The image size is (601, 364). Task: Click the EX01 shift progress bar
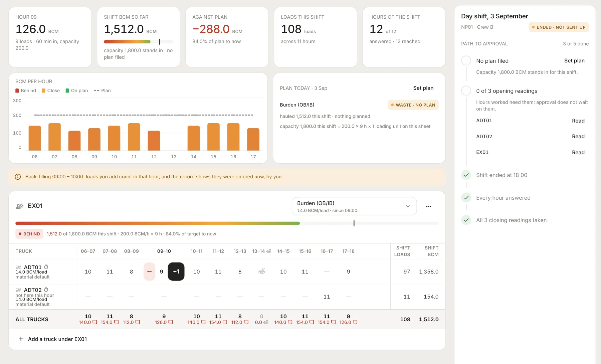tap(227, 223)
